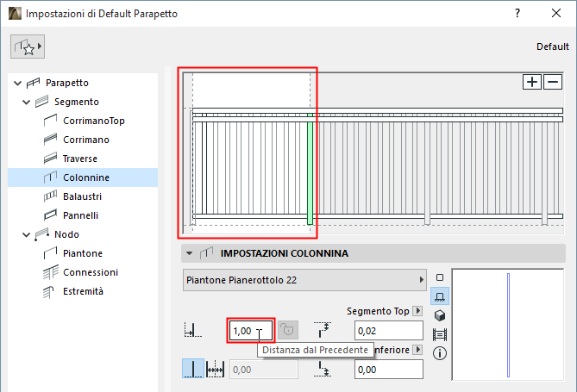Screen dimensions: 577x392
Task: Click the Balaustri row icon
Action: coord(50,196)
